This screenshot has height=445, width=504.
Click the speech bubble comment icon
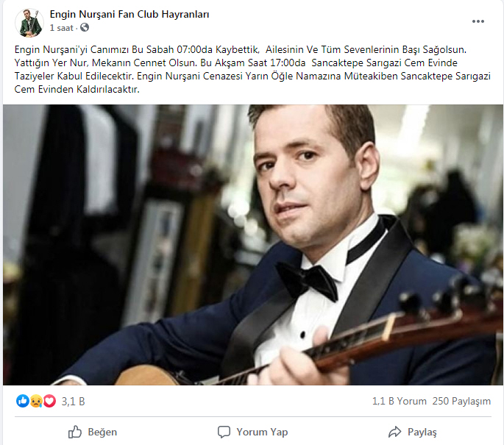224,432
